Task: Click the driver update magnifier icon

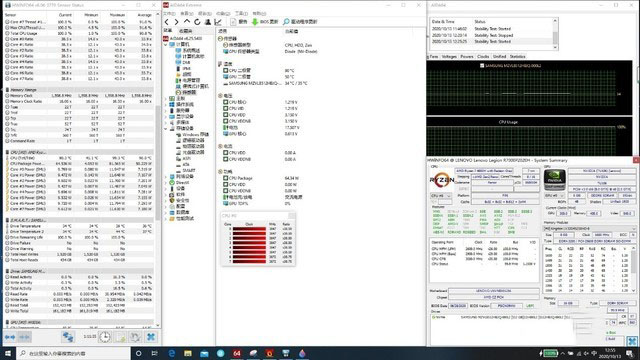Action: coord(286,22)
